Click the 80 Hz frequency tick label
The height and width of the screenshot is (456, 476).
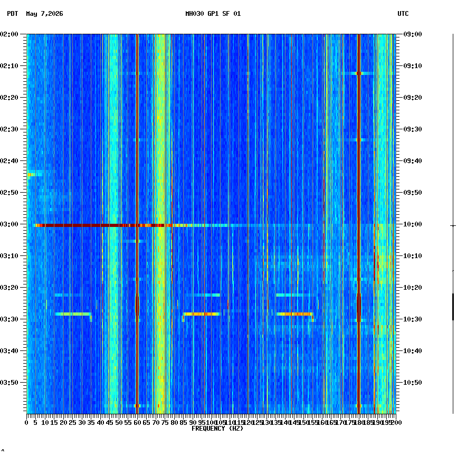[x=174, y=423]
